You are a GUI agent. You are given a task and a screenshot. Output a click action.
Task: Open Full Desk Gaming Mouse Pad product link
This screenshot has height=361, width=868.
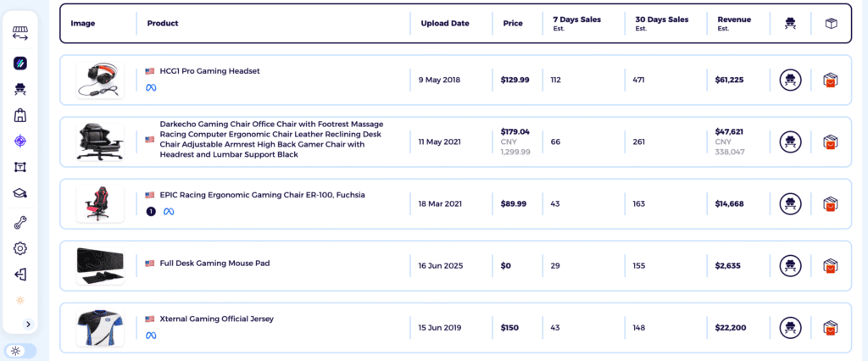214,264
